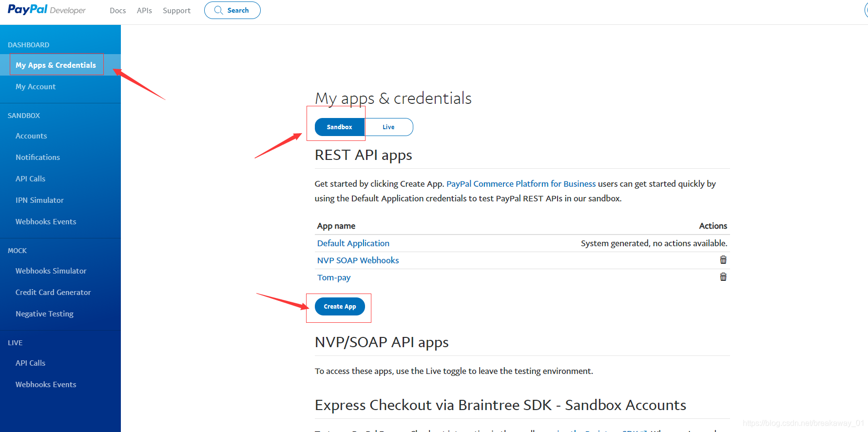Click the trash icon for Tom-pay

(723, 277)
